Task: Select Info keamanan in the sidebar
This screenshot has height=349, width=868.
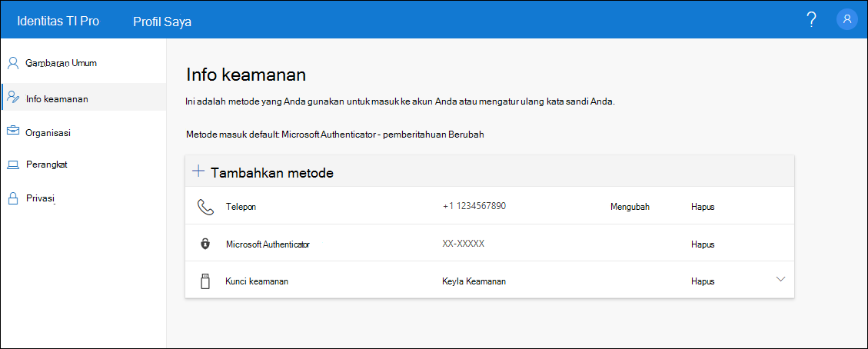Action: pyautogui.click(x=83, y=98)
